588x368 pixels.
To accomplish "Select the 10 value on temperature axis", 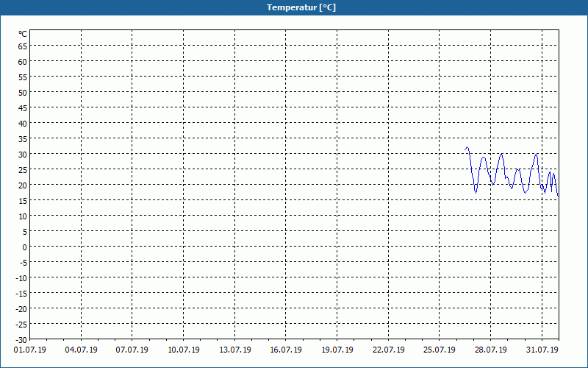I will [x=23, y=216].
